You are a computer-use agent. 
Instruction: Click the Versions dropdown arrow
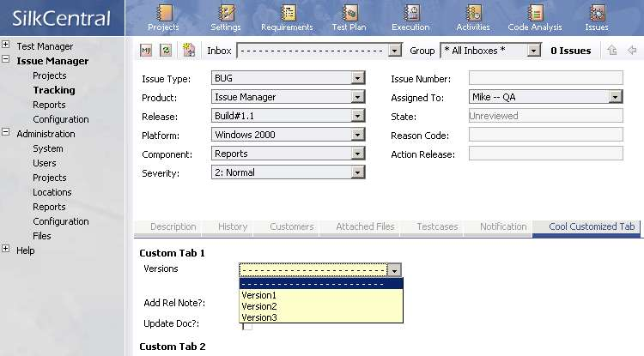[x=394, y=270]
